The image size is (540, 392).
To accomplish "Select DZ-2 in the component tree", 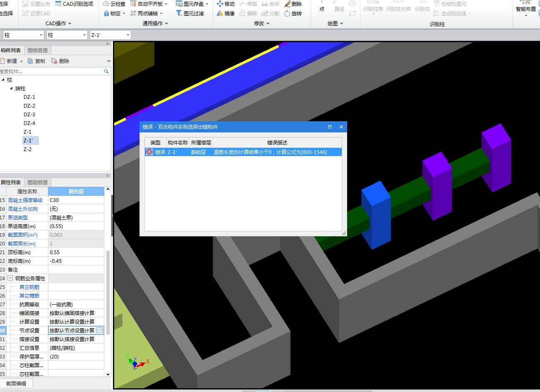I will point(29,106).
